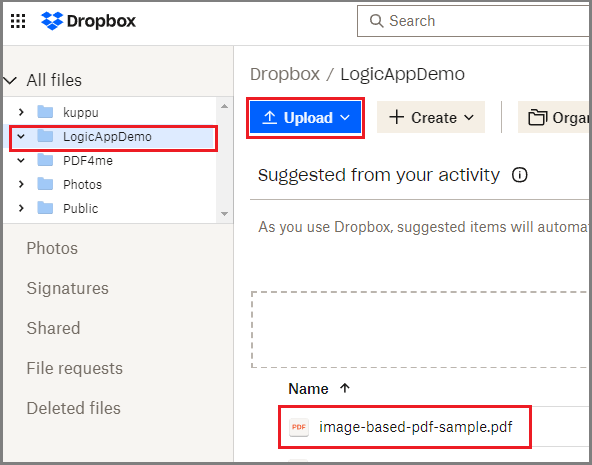Image resolution: width=592 pixels, height=465 pixels.
Task: Go to Dropbox root breadcrumb
Action: [285, 74]
